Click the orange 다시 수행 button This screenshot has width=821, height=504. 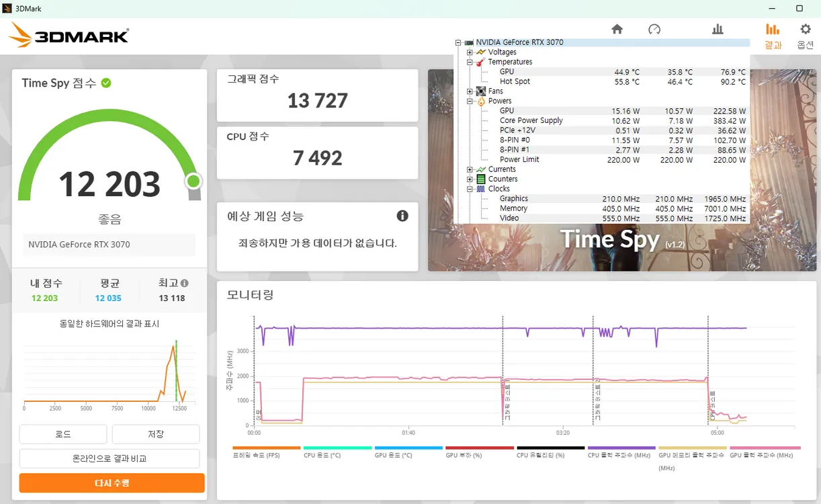click(112, 483)
